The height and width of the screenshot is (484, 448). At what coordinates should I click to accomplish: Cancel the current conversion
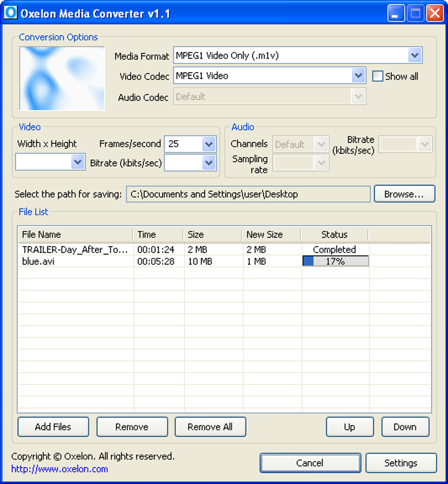[x=310, y=463]
